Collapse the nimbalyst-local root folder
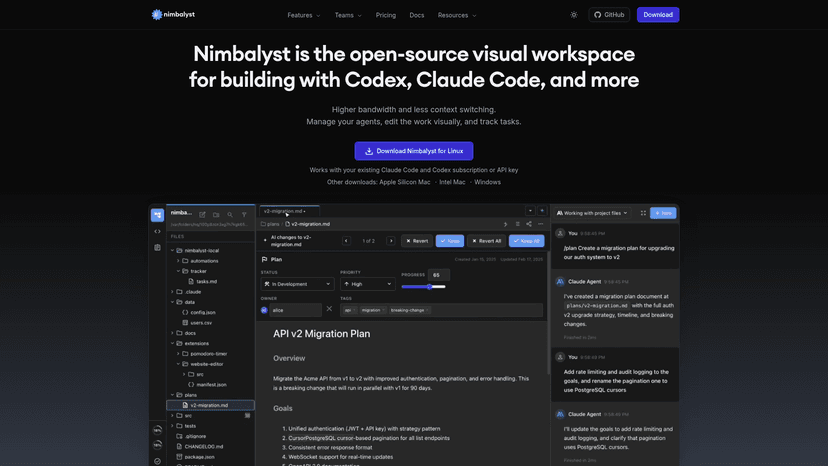Viewport: 828px width, 466px height. tap(173, 250)
